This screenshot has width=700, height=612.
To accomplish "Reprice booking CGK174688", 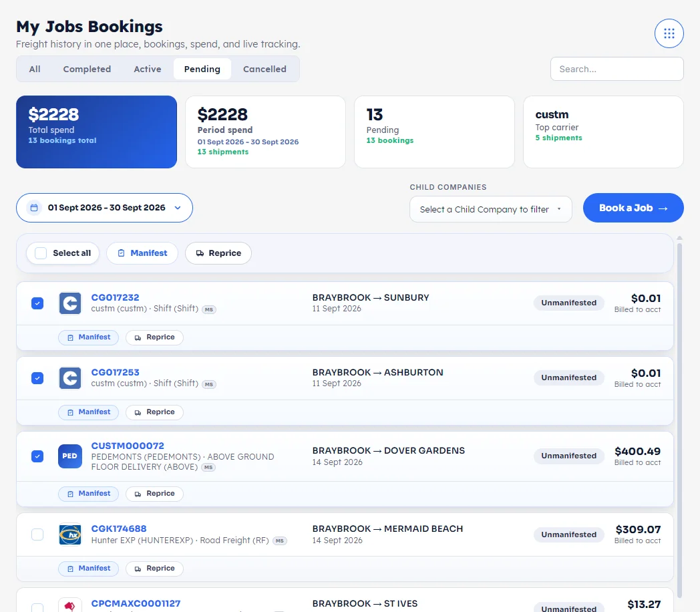I will (154, 569).
